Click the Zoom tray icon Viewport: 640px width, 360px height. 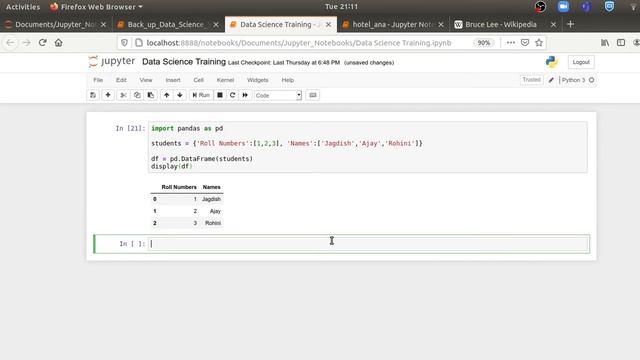click(563, 7)
